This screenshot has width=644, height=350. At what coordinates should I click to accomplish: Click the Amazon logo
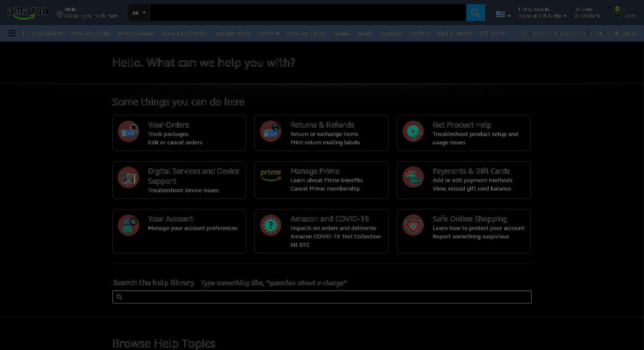pyautogui.click(x=28, y=13)
